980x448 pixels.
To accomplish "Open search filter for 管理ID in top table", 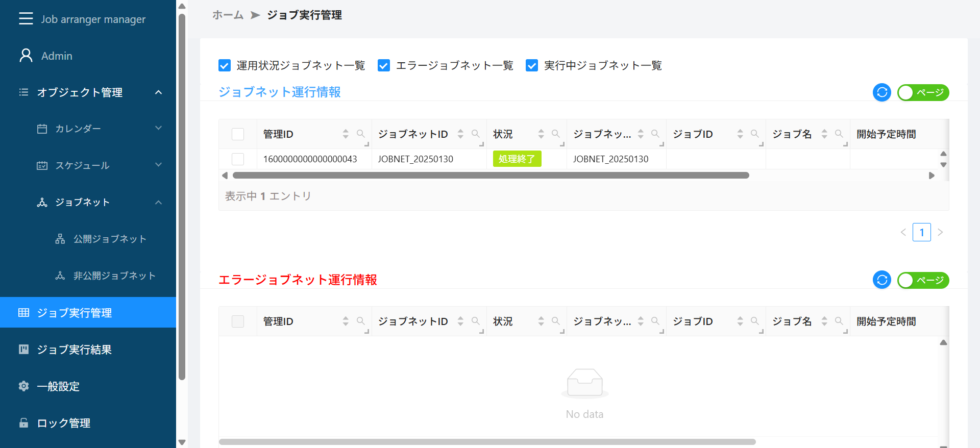I will coord(361,134).
